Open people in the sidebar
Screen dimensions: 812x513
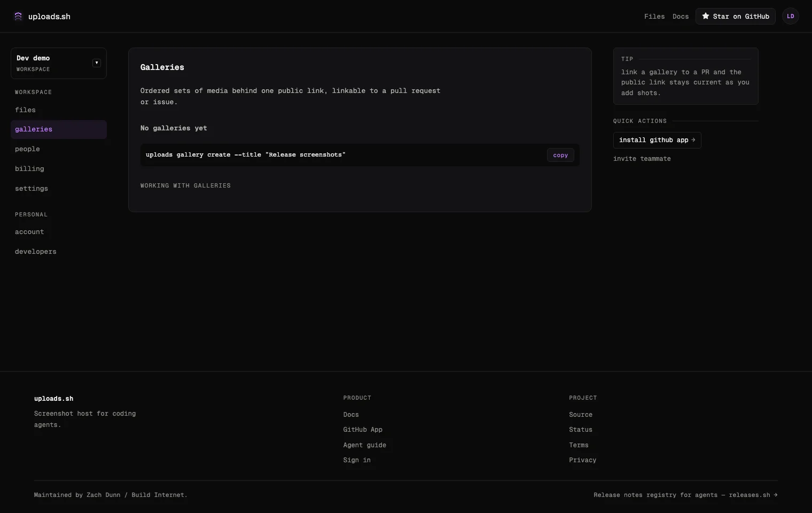pos(59,149)
